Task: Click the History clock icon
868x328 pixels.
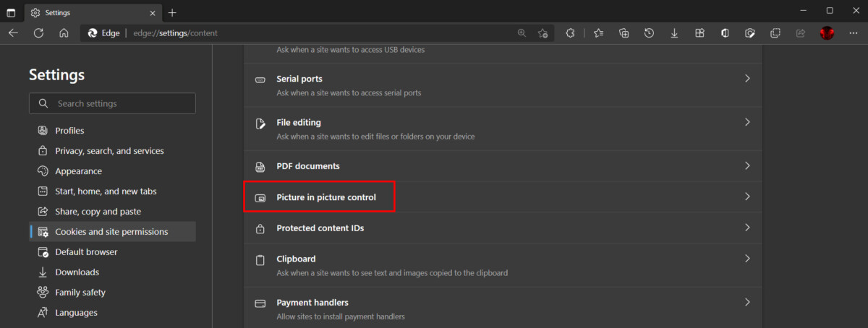Action: (x=649, y=33)
